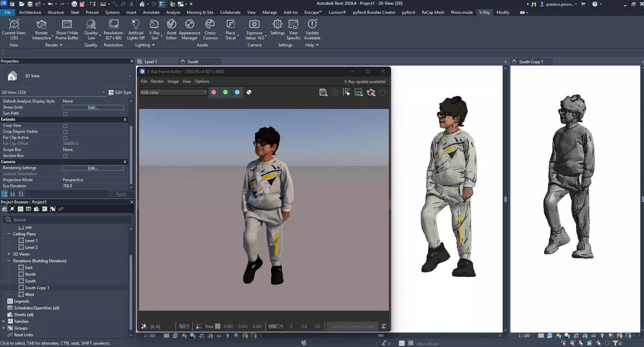Click the Undo arrow in quick access toolbar
The image size is (644, 347).
(50, 4)
